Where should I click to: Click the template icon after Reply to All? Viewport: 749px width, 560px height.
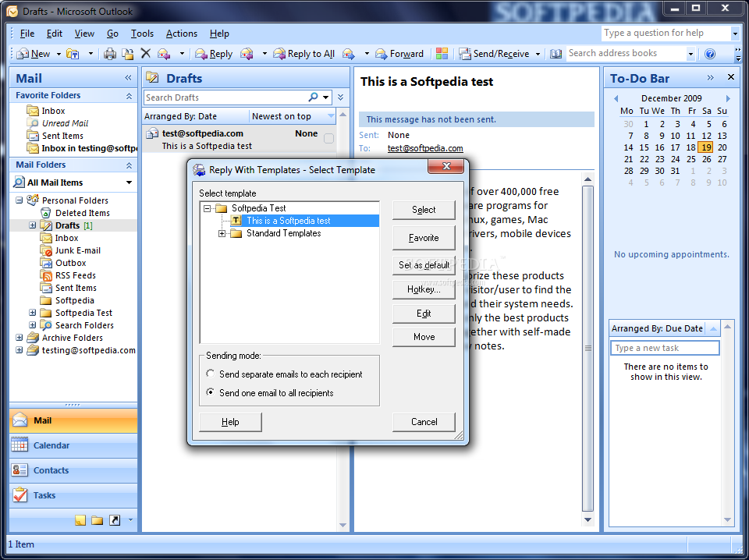pyautogui.click(x=349, y=54)
